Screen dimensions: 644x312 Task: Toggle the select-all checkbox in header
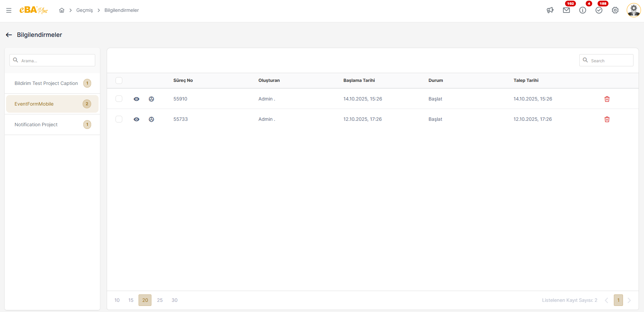(x=119, y=81)
